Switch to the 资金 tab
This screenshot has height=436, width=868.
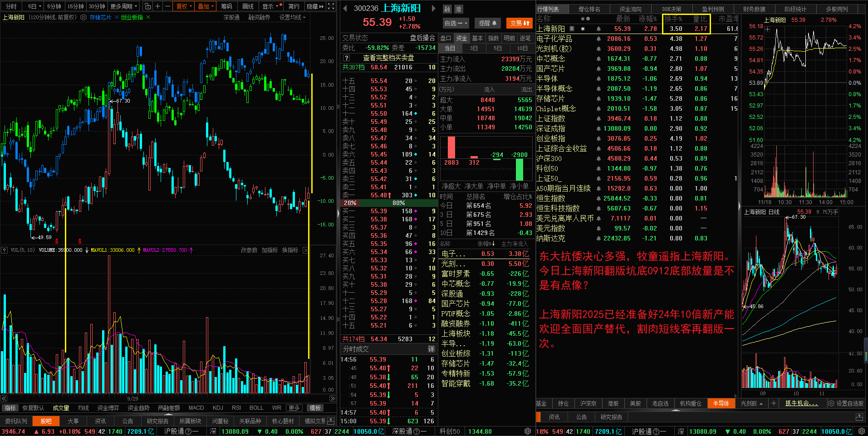click(461, 38)
